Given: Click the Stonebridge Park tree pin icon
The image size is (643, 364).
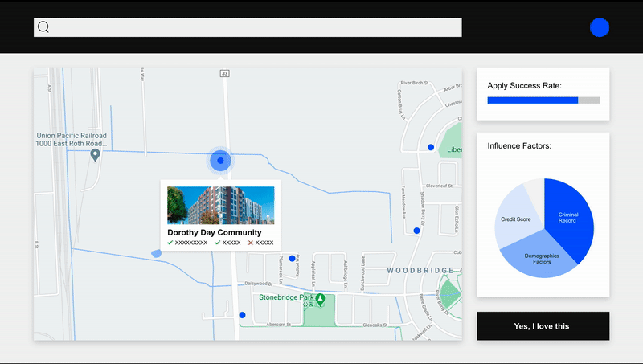Looking at the screenshot, I should (x=320, y=300).
